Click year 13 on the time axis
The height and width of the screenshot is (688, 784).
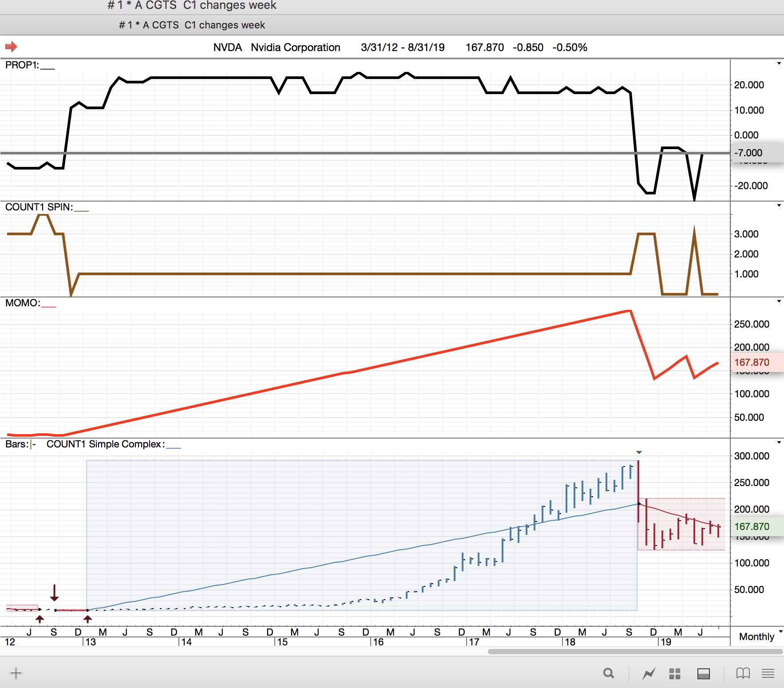coord(91,642)
